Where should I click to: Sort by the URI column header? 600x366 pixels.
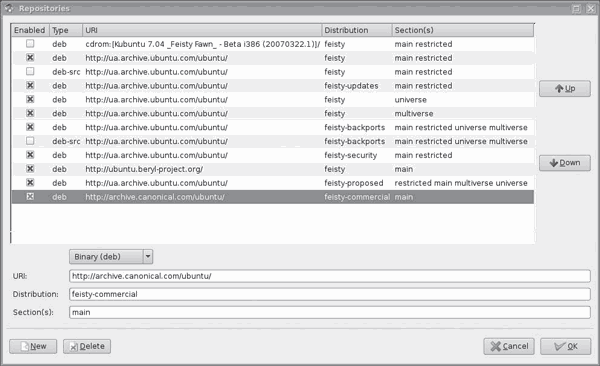[202, 30]
